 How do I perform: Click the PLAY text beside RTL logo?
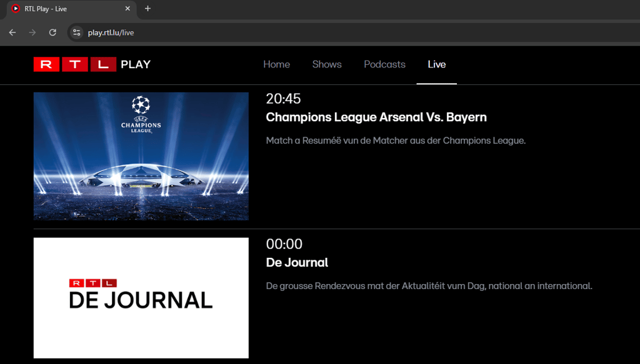pyautogui.click(x=136, y=64)
